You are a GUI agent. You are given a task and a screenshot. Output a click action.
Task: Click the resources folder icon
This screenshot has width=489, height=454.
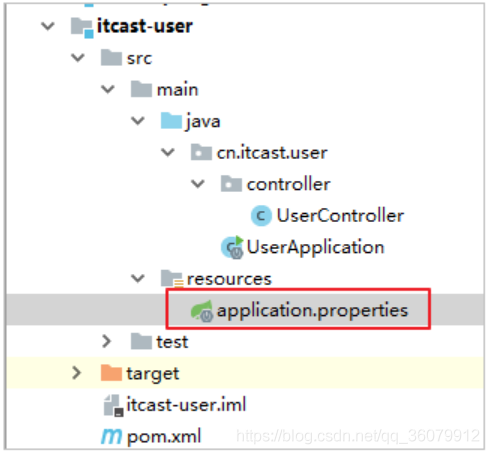coord(172,279)
